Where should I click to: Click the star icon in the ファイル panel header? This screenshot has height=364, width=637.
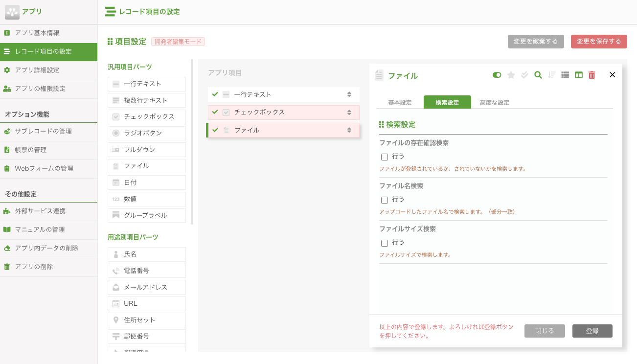(510, 75)
